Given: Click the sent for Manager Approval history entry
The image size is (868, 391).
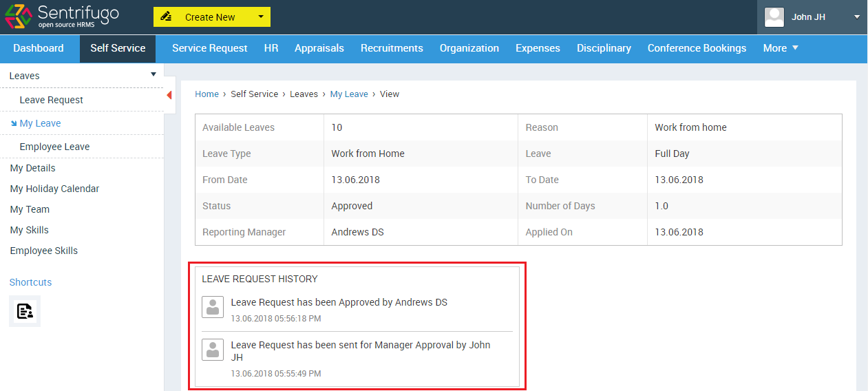Looking at the screenshot, I should click(361, 351).
